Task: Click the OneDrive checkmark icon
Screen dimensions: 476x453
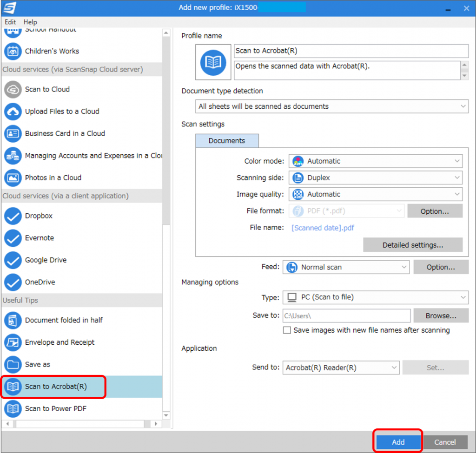Action: [13, 282]
